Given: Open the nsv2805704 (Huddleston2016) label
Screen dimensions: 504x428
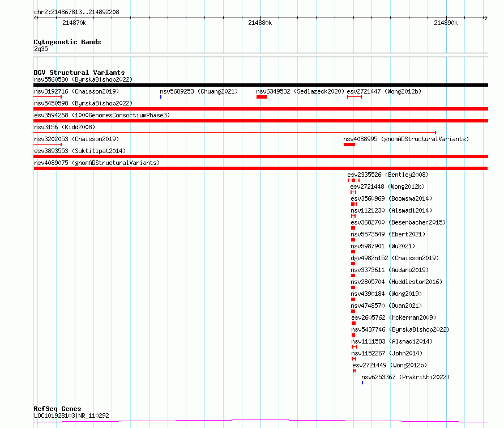Looking at the screenshot, I should coord(396,282).
